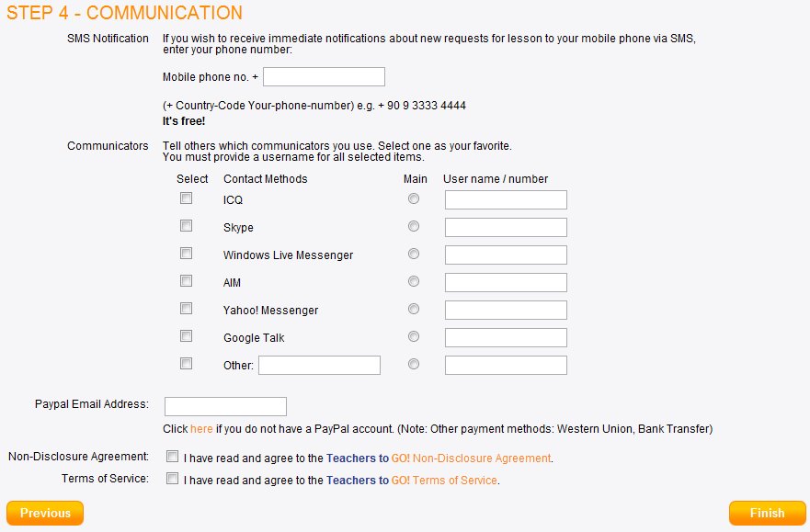Click the Finish button
Image resolution: width=810 pixels, height=532 pixels.
click(767, 513)
